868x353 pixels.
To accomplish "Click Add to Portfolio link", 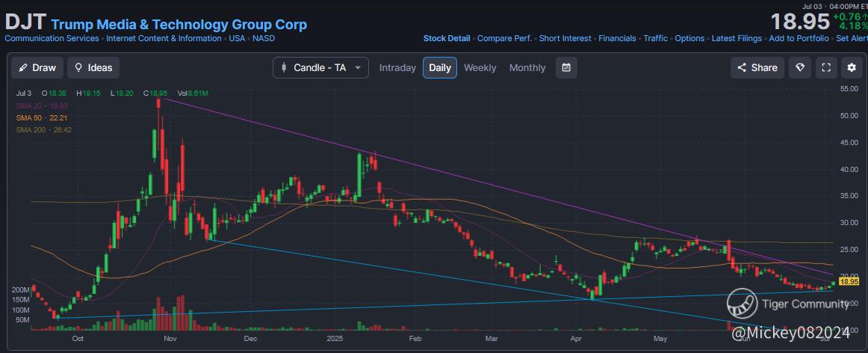I will [799, 38].
